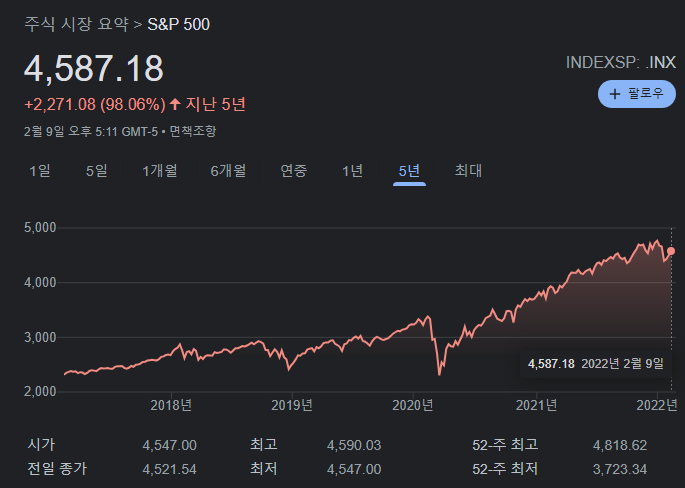The width and height of the screenshot is (685, 488).
Task: Switch to the 6개월 tab
Action: click(228, 171)
